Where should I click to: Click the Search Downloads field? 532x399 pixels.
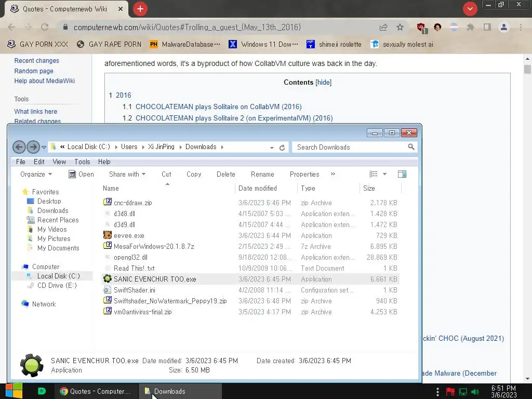click(354, 147)
